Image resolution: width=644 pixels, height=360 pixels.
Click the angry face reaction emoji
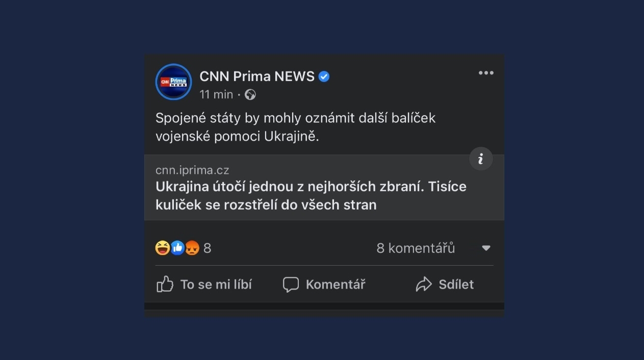click(192, 248)
